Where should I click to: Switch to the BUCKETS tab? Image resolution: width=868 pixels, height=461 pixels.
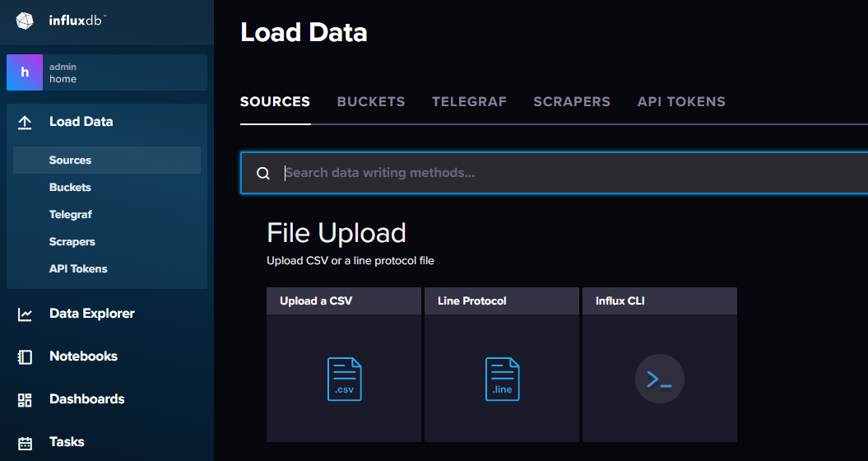pos(371,101)
